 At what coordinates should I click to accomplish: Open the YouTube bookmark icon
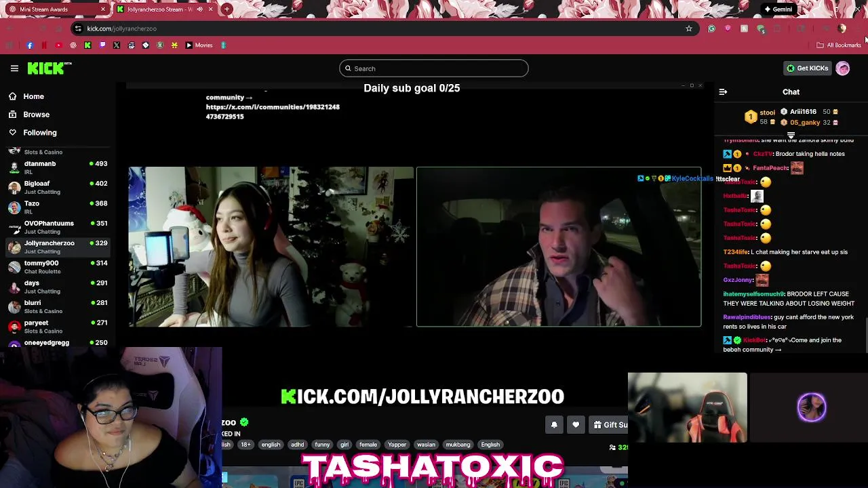[x=58, y=45]
